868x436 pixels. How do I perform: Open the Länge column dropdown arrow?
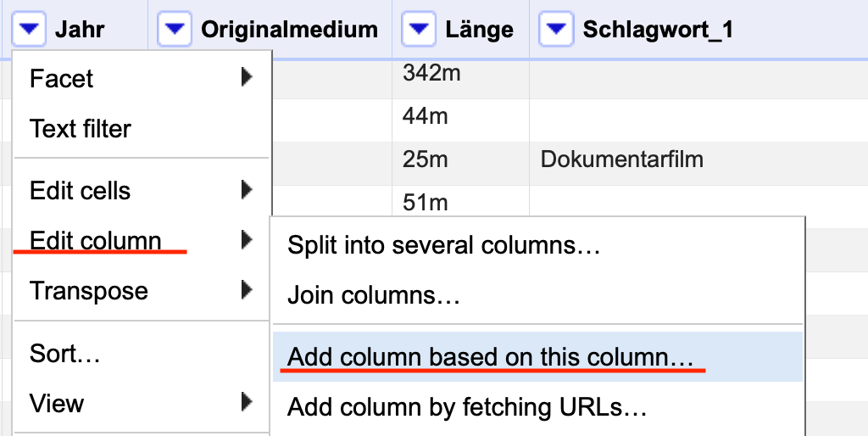coord(419,29)
